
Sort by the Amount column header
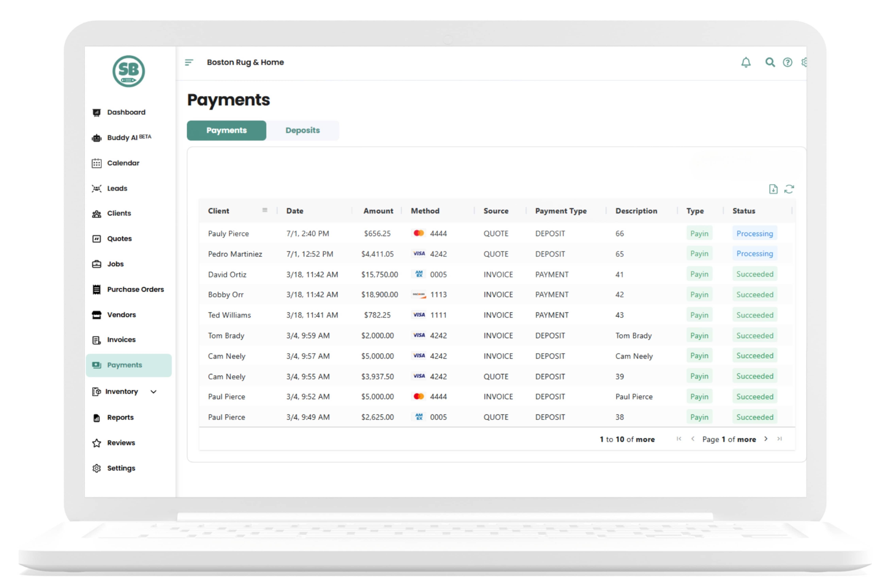(x=378, y=211)
